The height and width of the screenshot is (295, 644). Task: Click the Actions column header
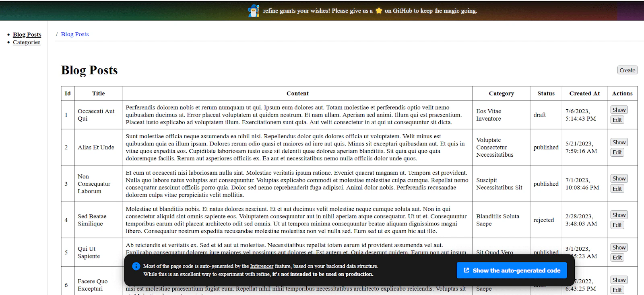click(x=622, y=93)
